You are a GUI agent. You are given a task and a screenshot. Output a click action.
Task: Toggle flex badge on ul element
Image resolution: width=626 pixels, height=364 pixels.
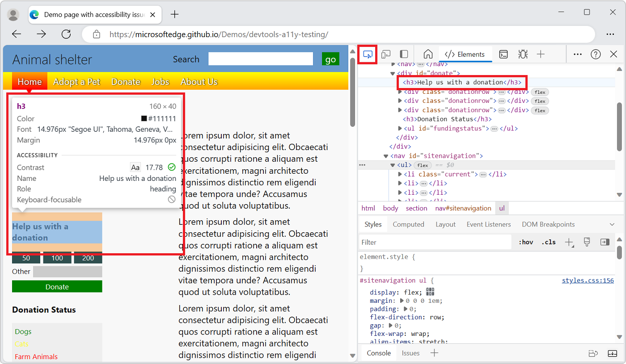point(423,165)
